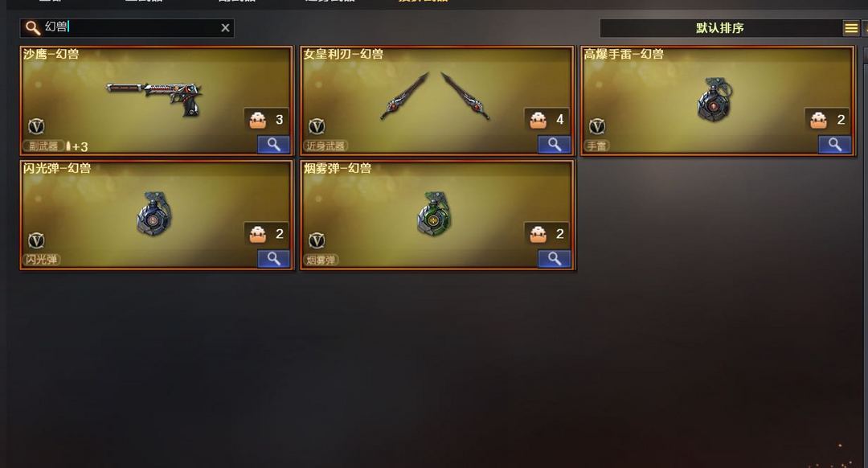Image resolution: width=868 pixels, height=468 pixels.
Task: Open the magnifier preview for 女皇利刃-幻兽
Action: click(x=554, y=145)
